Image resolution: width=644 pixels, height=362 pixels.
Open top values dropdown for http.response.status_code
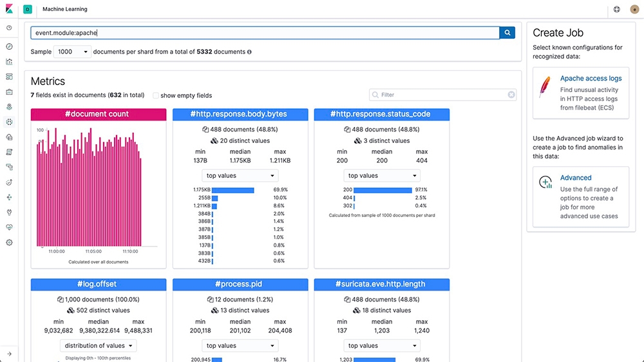tap(381, 175)
